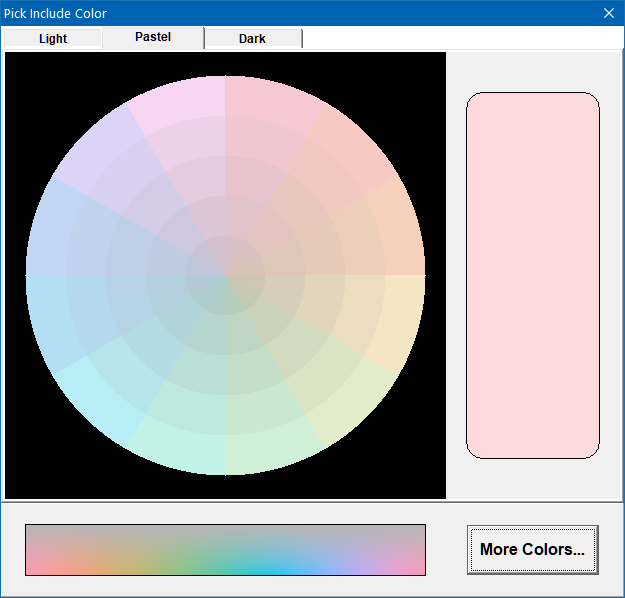625x598 pixels.
Task: Select the outer pale yellow wheel segment
Action: tap(400, 320)
